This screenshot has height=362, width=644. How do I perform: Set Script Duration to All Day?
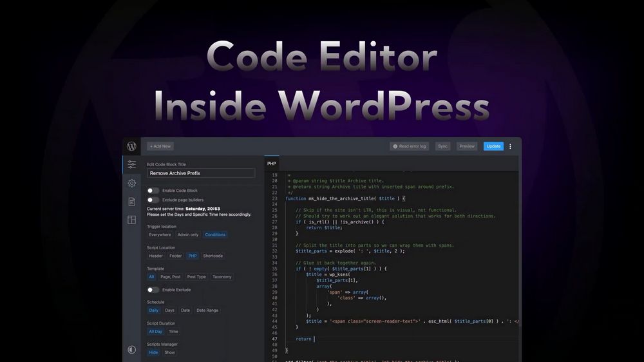(156, 332)
